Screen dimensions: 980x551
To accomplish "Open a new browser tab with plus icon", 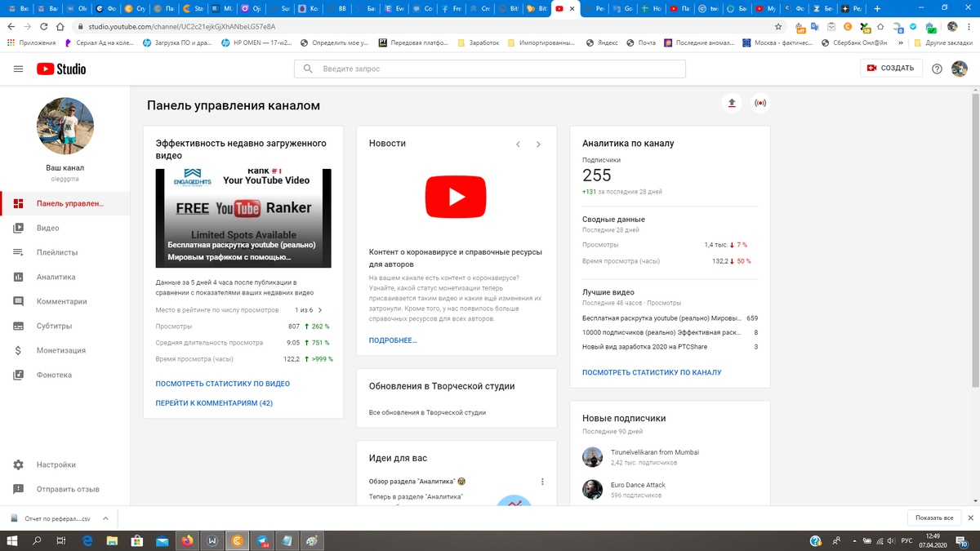I will pyautogui.click(x=878, y=9).
